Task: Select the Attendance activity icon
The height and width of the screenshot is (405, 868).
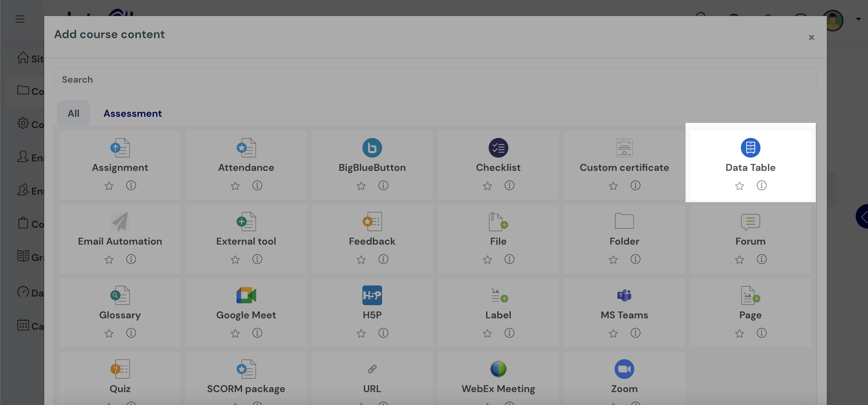Action: pos(246,148)
